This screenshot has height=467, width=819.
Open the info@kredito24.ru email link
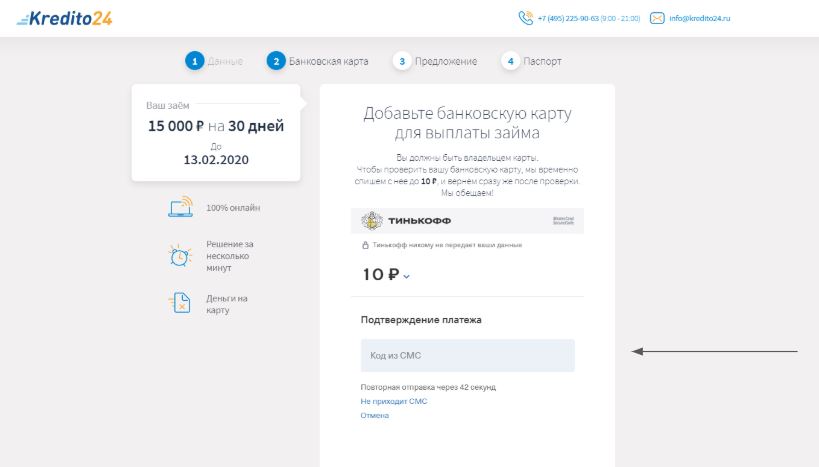pyautogui.click(x=699, y=18)
